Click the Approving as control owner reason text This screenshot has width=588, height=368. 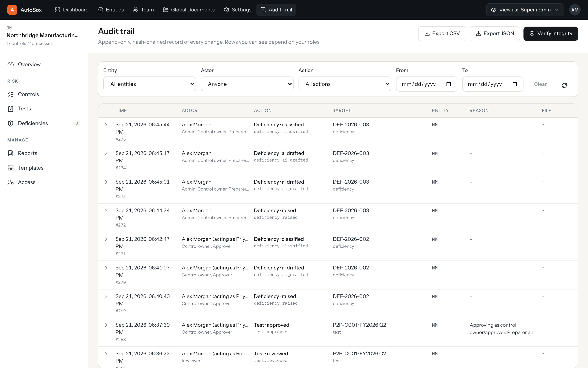tap(503, 329)
